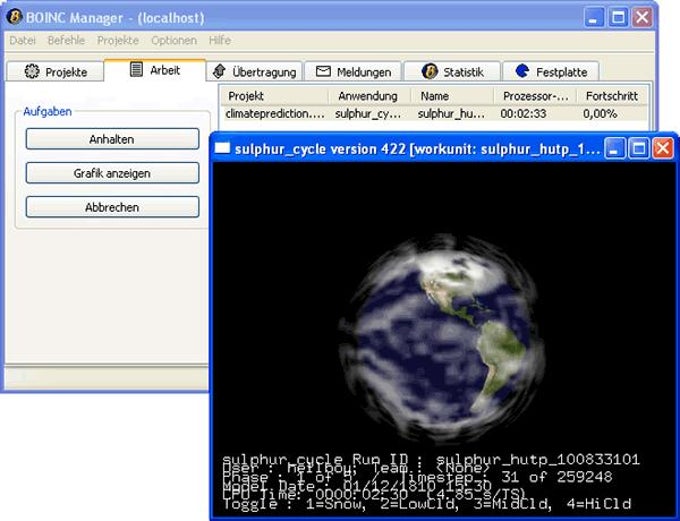
Task: Click the gear icon on Projekte tab
Action: [32, 71]
